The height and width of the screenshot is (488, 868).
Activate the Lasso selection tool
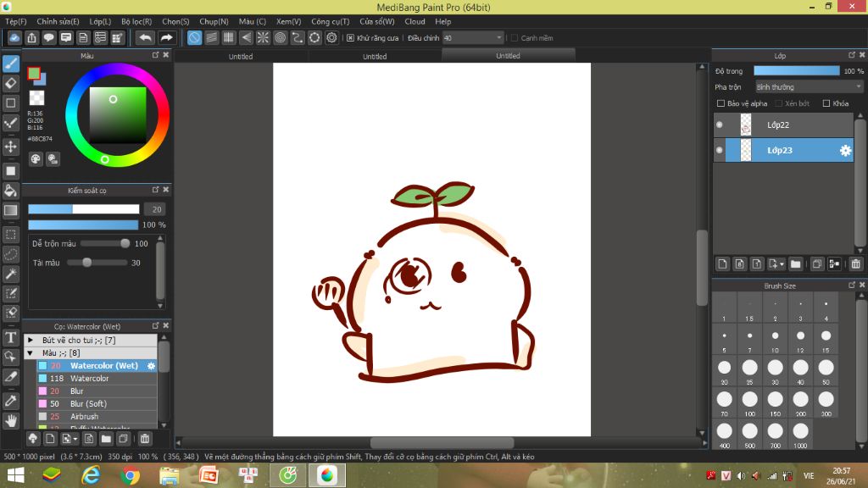coord(10,254)
